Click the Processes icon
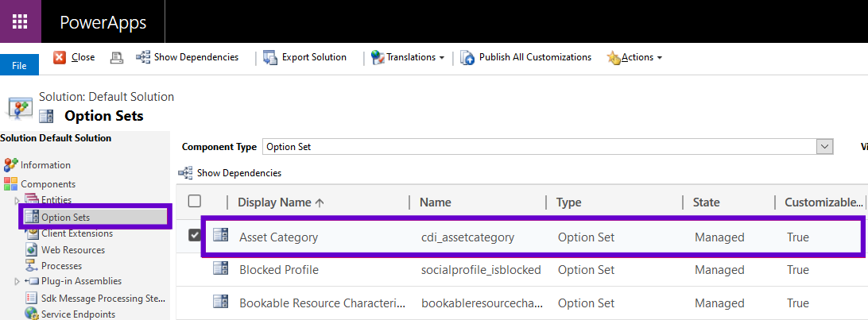This screenshot has width=868, height=320. click(x=32, y=266)
